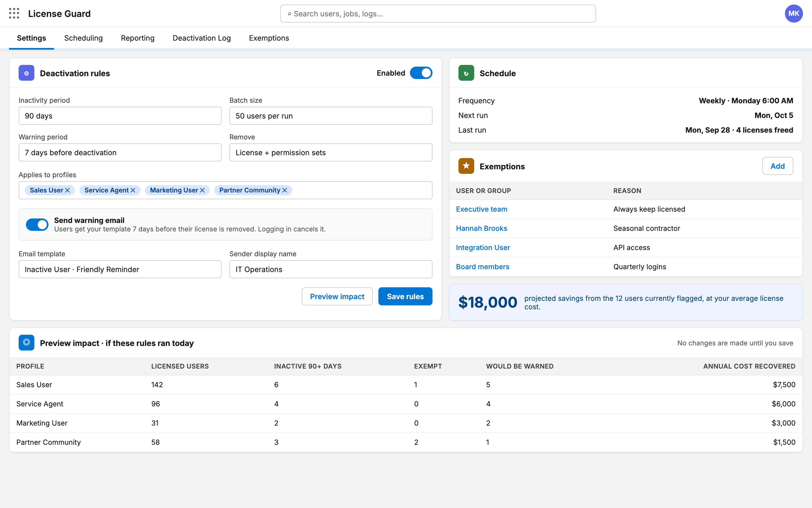
Task: Open the Reporting tab
Action: pos(138,38)
